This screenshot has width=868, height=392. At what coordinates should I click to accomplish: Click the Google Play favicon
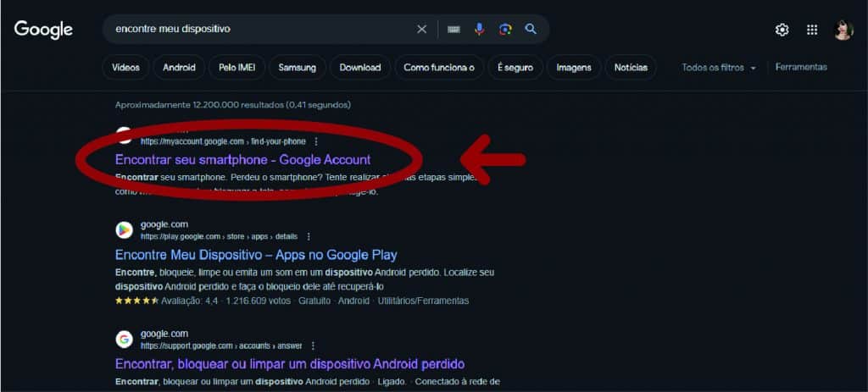(124, 230)
